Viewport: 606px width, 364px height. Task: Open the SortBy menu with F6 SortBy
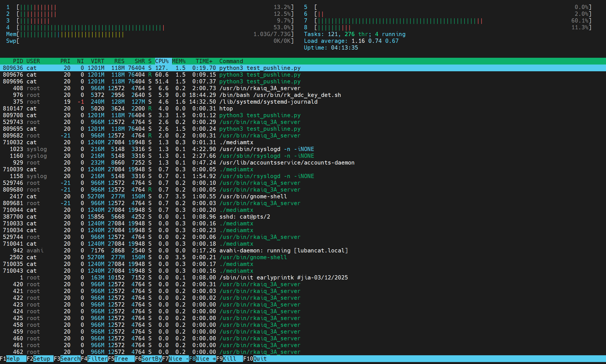(x=149, y=359)
